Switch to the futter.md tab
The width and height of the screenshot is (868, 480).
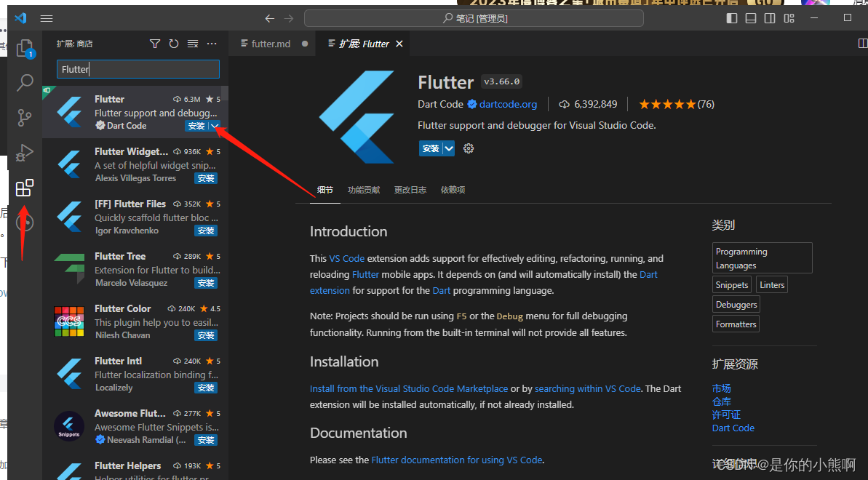pyautogui.click(x=271, y=44)
